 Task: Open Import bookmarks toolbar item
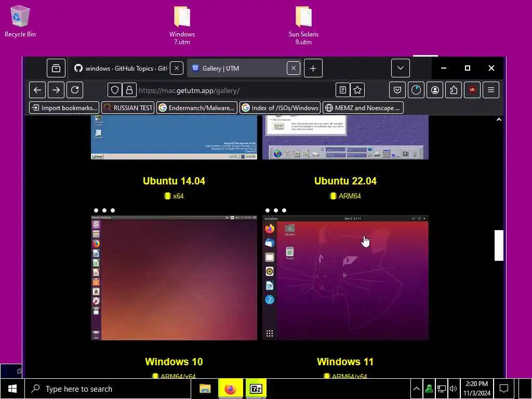tap(64, 108)
